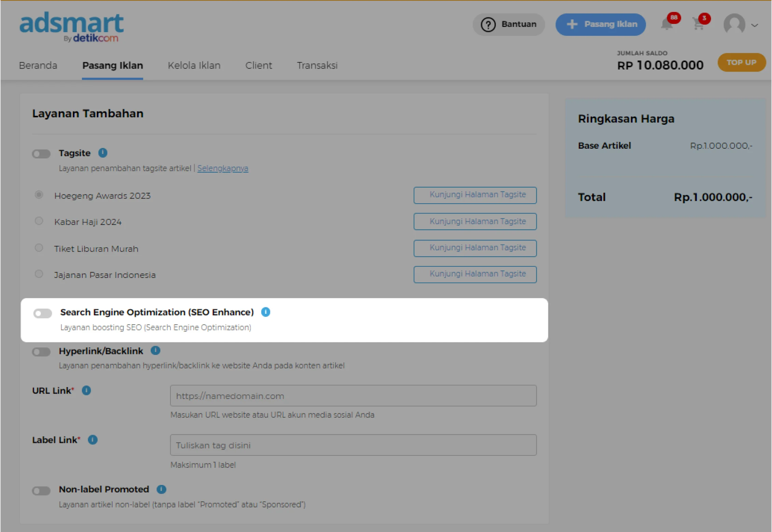The height and width of the screenshot is (532, 772).
Task: Click the Non-label Promoted info icon
Action: tap(161, 489)
